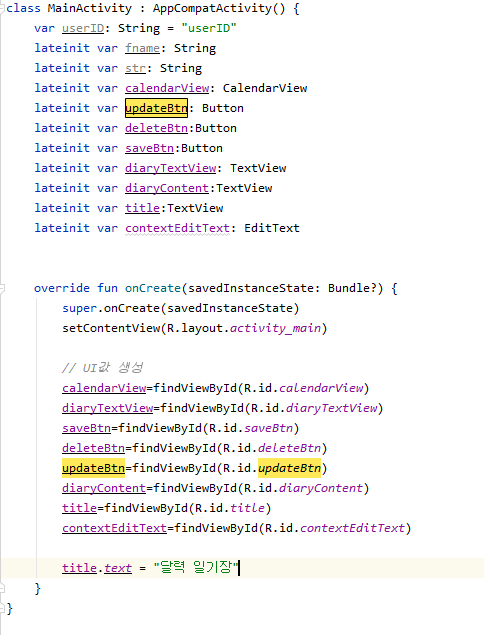Click savedInstanceState parameter in the function signature
The image size is (484, 635).
[251, 288]
